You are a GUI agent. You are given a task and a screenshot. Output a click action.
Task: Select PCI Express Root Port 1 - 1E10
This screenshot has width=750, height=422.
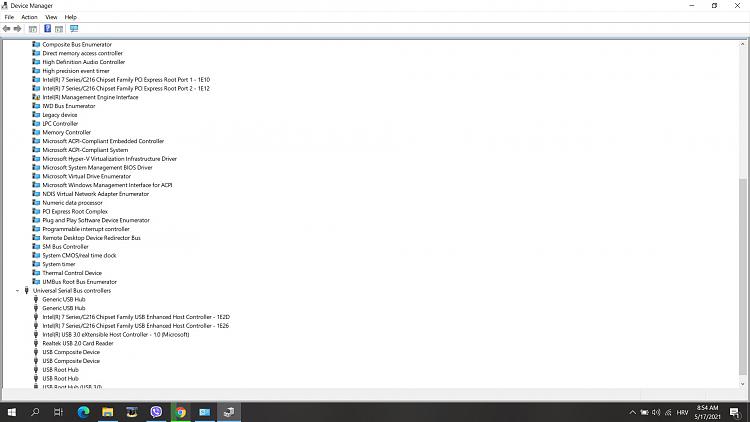[x=126, y=79]
